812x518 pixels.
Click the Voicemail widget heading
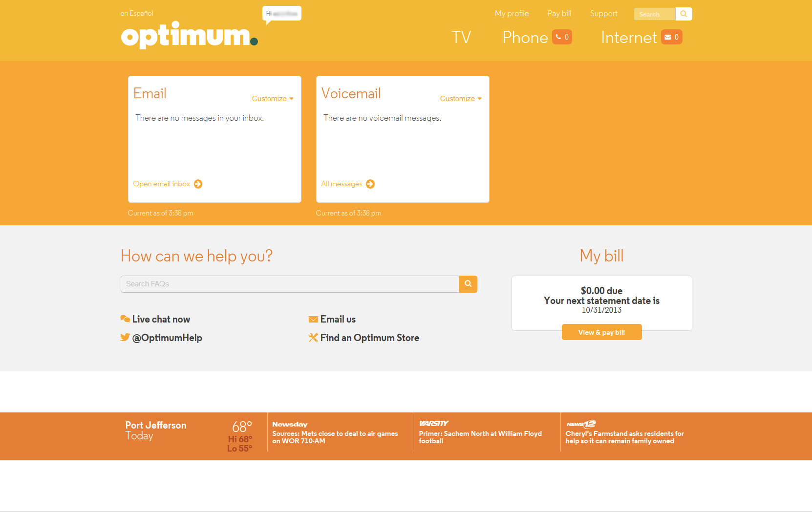pyautogui.click(x=351, y=93)
